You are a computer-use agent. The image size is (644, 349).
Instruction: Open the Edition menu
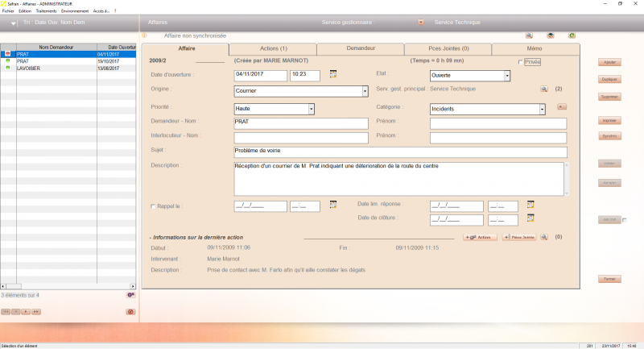(25, 11)
